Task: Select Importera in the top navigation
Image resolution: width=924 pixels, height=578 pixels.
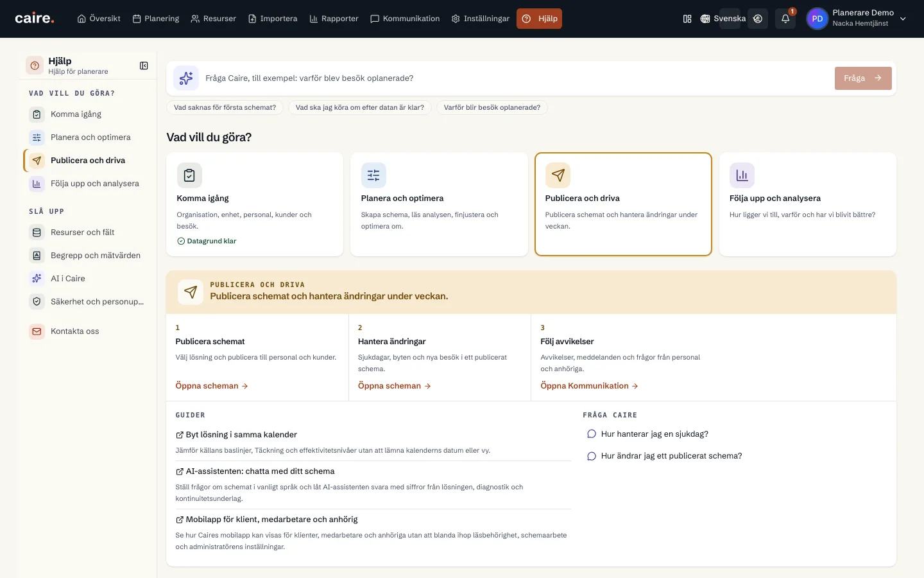Action: [x=273, y=19]
